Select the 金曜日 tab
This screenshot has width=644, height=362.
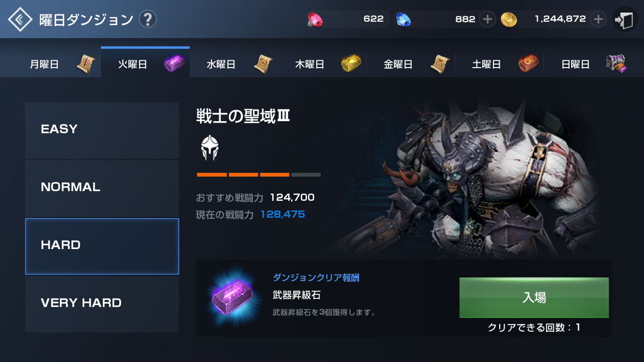411,63
